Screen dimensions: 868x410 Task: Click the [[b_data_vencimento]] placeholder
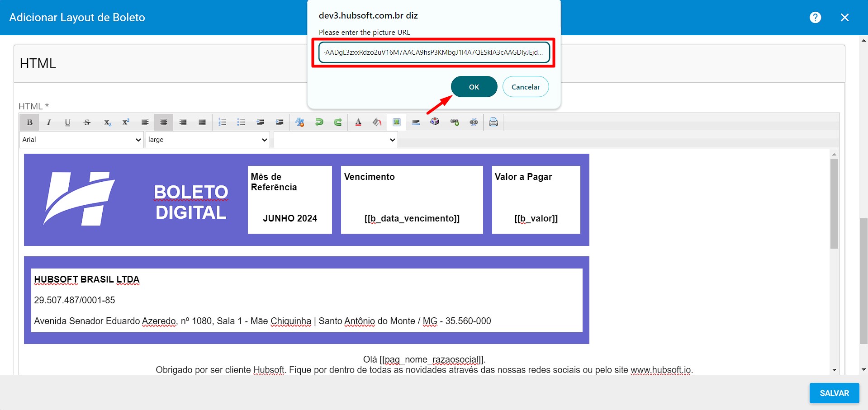412,218
